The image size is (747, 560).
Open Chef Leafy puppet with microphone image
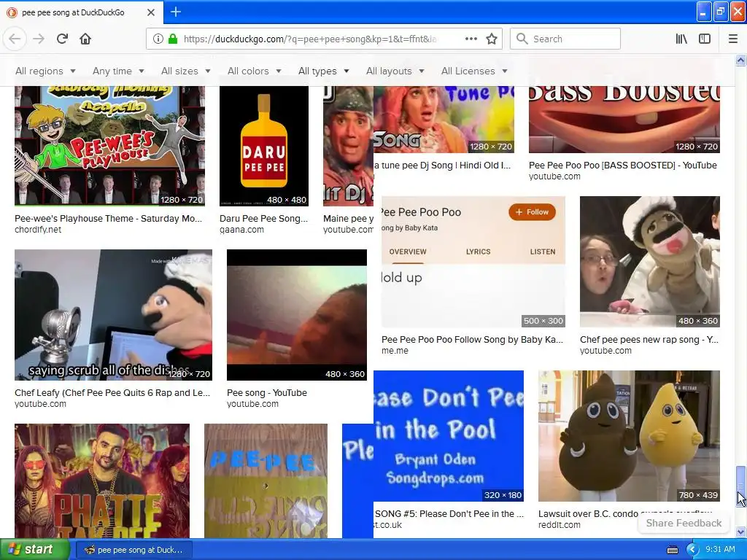point(113,315)
